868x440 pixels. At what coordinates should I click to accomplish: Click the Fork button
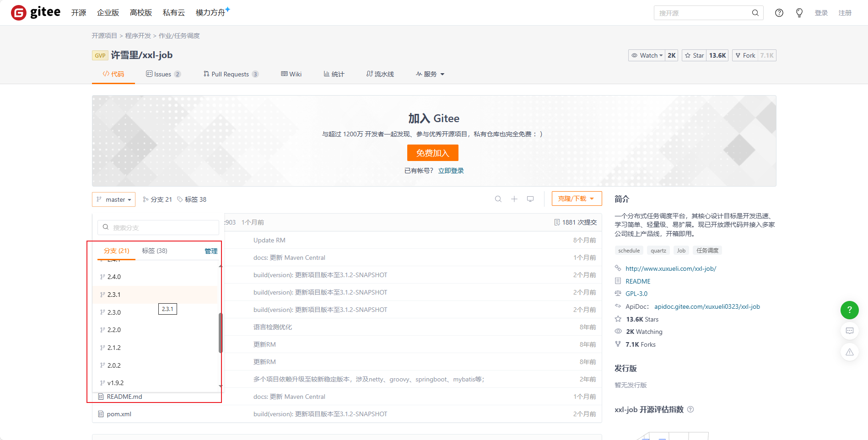[745, 55]
